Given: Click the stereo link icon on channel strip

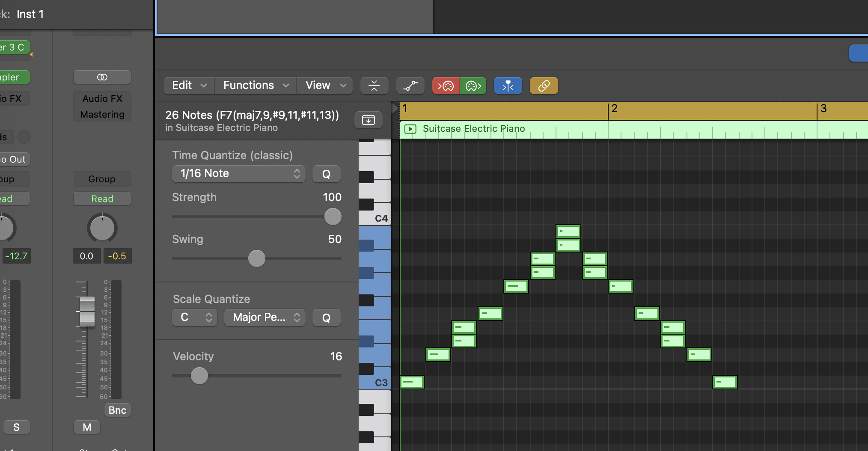Looking at the screenshot, I should 102,77.
